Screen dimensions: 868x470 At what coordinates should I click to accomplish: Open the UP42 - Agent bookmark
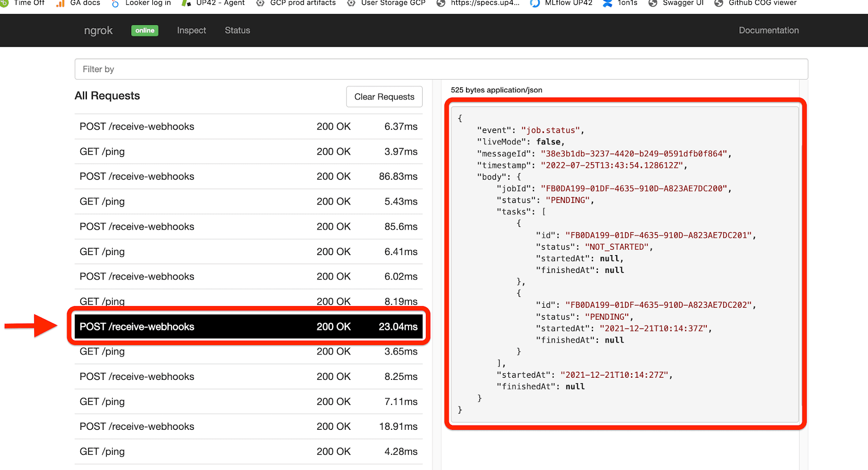[213, 3]
